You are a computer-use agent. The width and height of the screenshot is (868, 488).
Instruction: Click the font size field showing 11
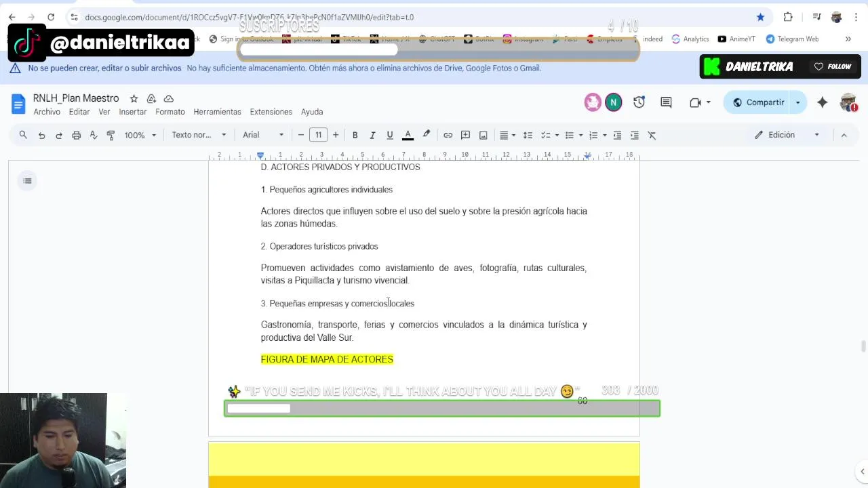click(x=318, y=135)
